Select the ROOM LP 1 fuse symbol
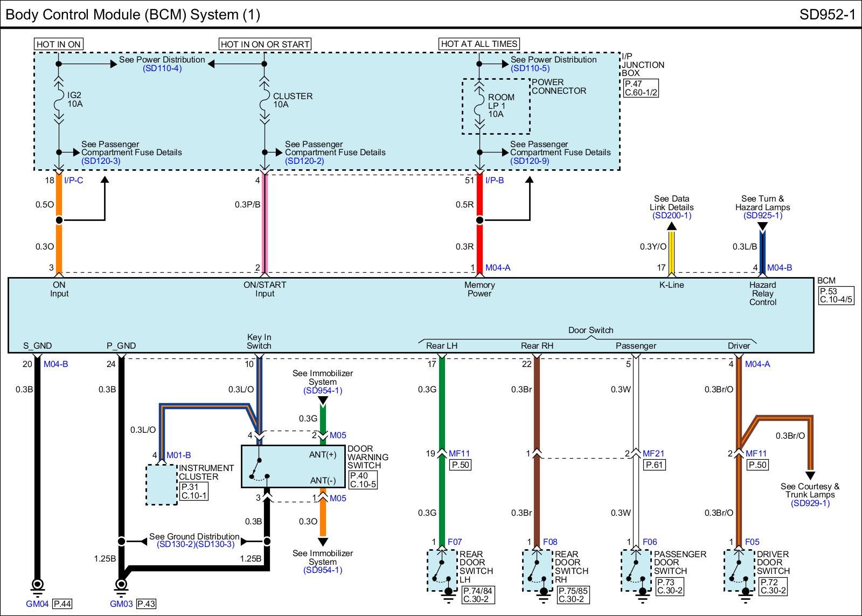Viewport: 862px width, 616px height. [x=479, y=106]
